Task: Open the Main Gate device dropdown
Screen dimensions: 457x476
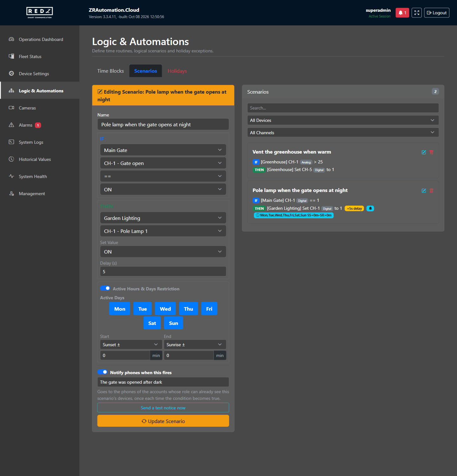Action: pos(163,150)
